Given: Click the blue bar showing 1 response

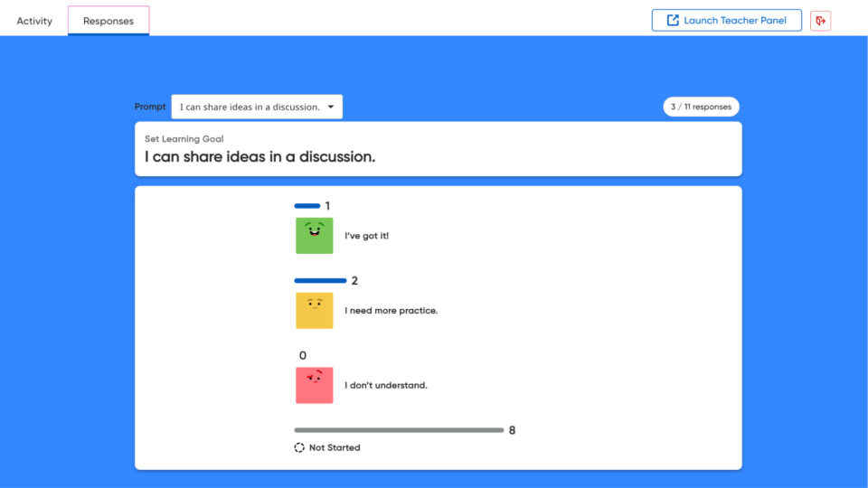Looking at the screenshot, I should pos(307,206).
